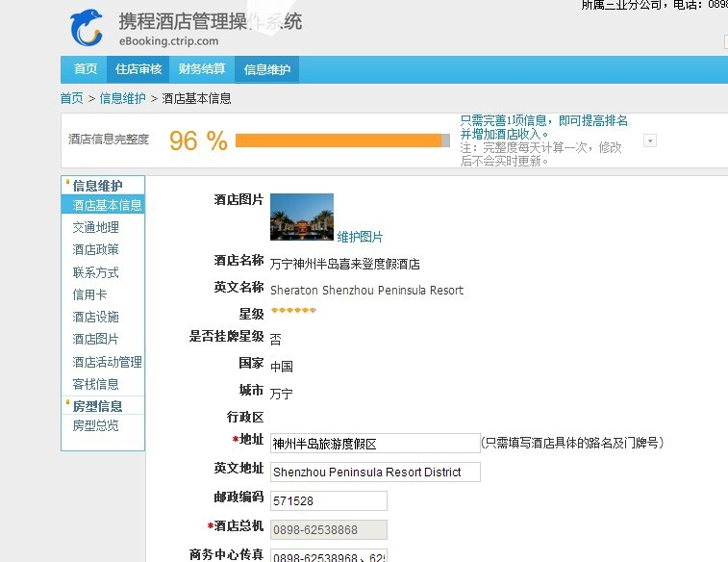This screenshot has width=728, height=562.
Task: Open 客栈信息 in the sidebar
Action: (x=95, y=384)
